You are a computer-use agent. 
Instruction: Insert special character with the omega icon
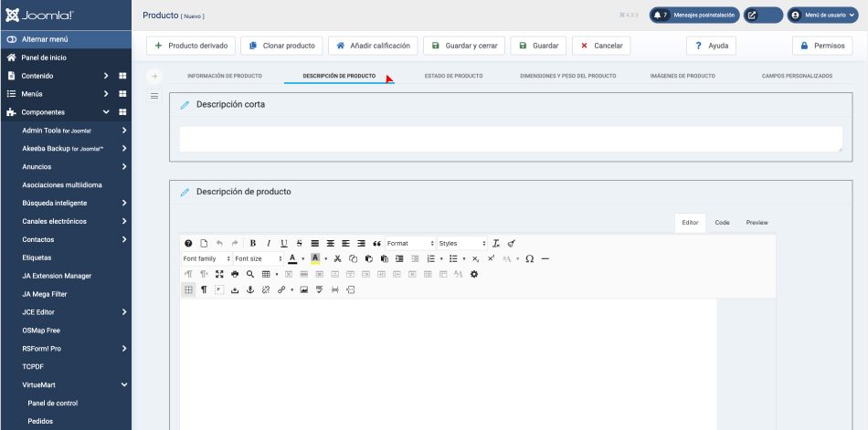point(529,258)
